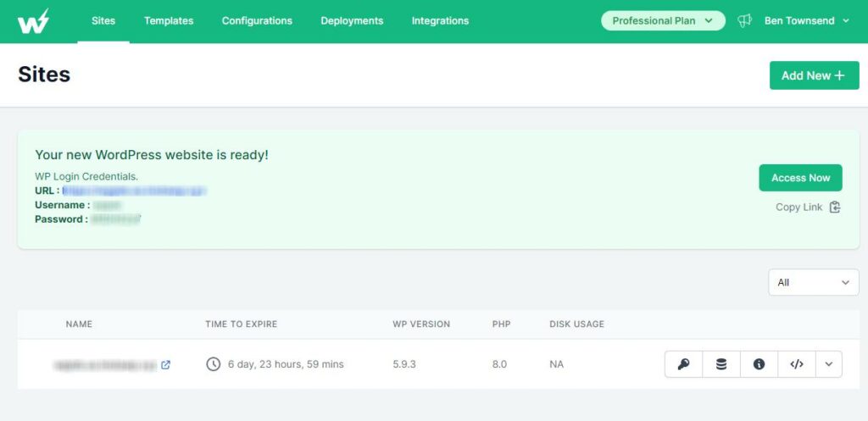Click the clock icon beside expiry time
This screenshot has width=868, height=421.
[213, 364]
